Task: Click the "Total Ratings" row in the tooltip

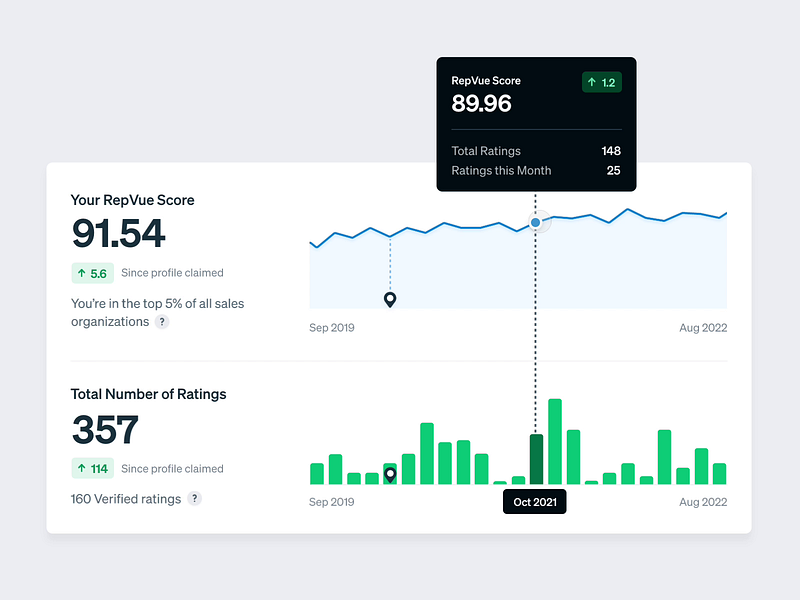Action: [x=535, y=151]
